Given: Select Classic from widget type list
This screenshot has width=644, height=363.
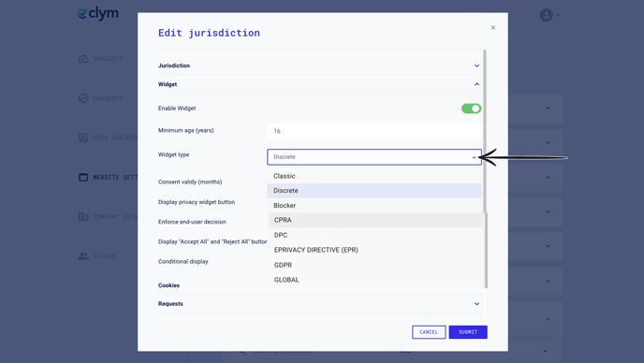Looking at the screenshot, I should click(x=374, y=176).
